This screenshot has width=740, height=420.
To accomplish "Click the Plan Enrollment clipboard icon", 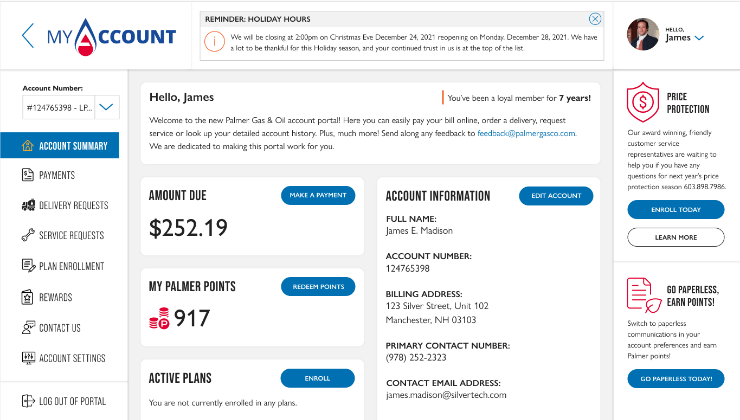I will [x=27, y=266].
